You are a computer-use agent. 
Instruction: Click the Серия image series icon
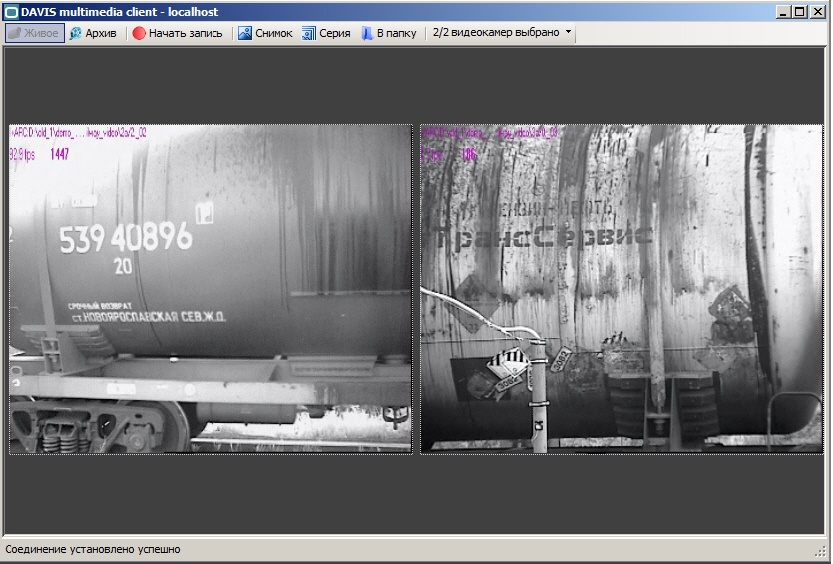(309, 33)
